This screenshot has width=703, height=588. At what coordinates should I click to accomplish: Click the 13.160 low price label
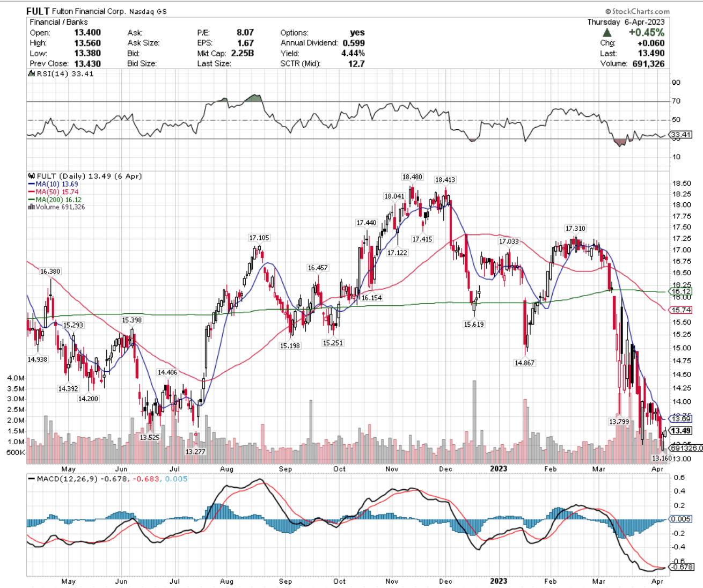click(x=661, y=458)
